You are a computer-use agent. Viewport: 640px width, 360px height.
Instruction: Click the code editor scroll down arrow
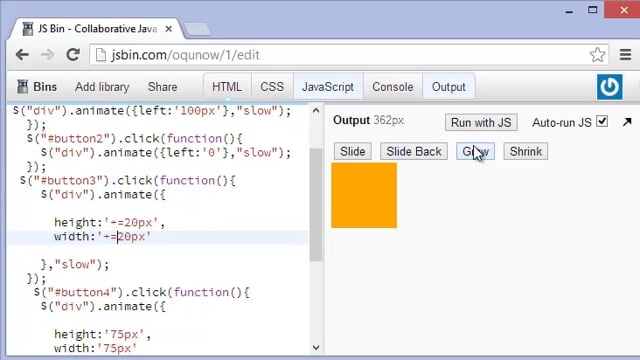click(316, 347)
